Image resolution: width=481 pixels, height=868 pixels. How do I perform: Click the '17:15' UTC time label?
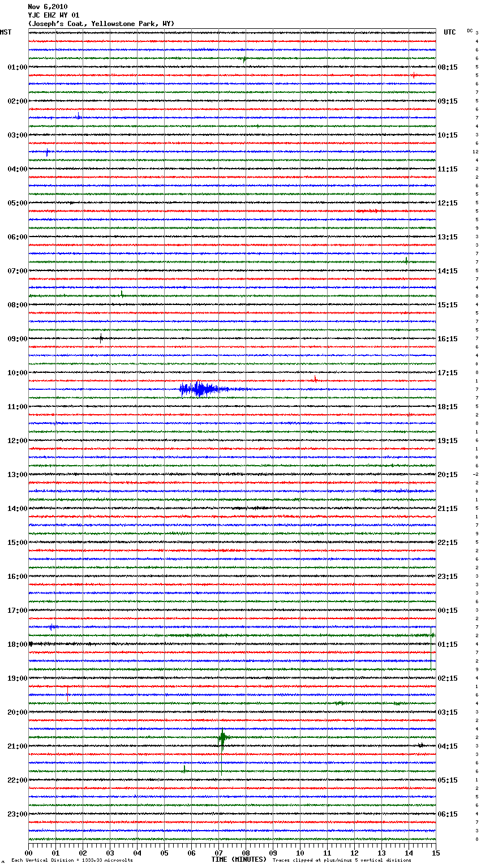(x=448, y=373)
